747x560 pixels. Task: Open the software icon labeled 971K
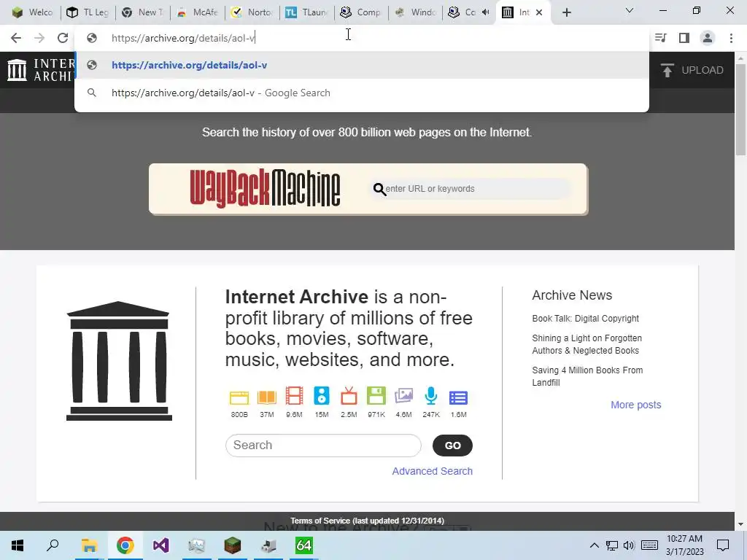coord(376,396)
